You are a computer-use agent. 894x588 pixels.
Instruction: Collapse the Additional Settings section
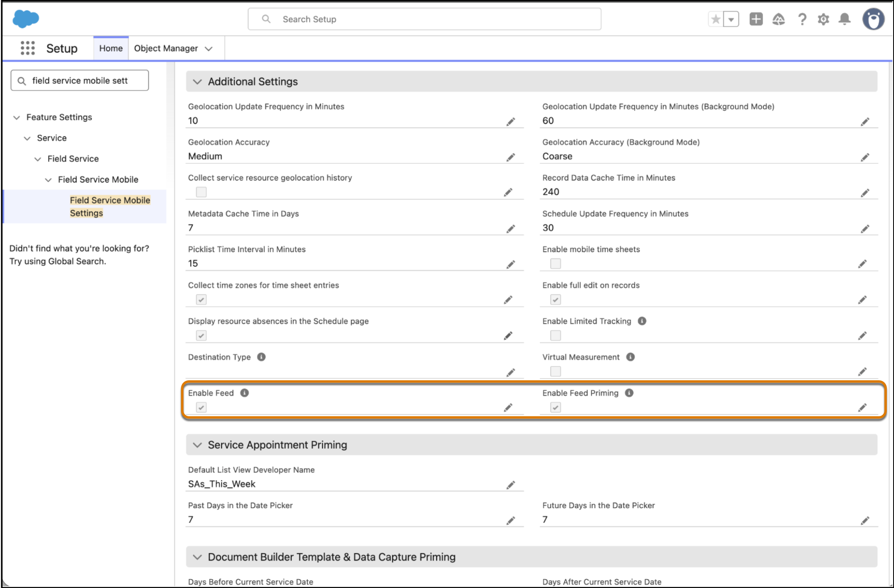tap(197, 81)
